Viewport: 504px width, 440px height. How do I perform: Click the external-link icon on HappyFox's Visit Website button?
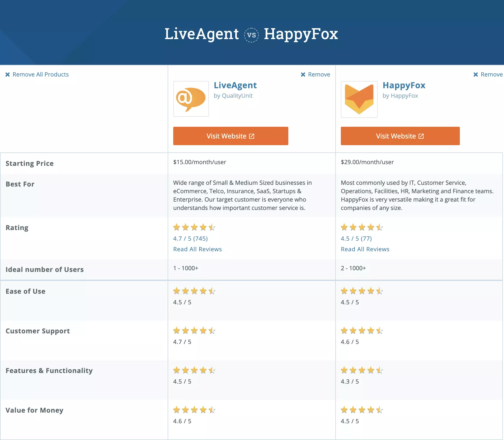click(421, 136)
